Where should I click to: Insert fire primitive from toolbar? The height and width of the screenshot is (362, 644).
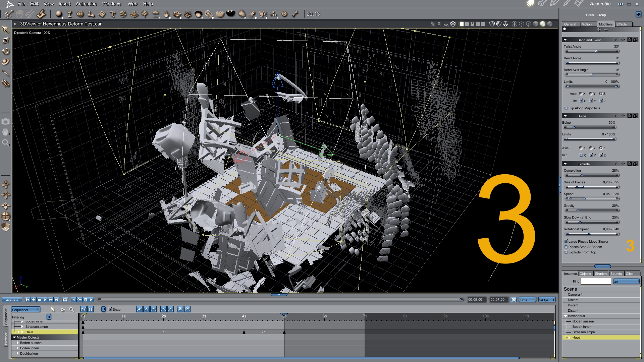pos(166,14)
